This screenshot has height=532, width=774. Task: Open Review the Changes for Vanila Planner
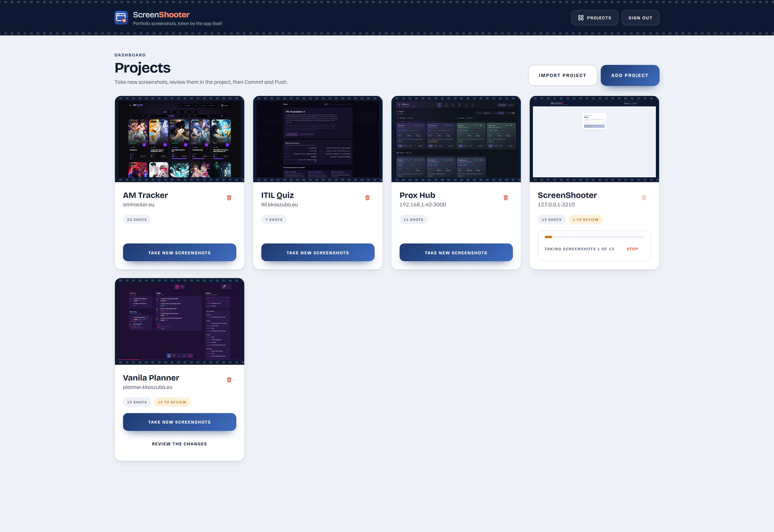[x=179, y=444]
